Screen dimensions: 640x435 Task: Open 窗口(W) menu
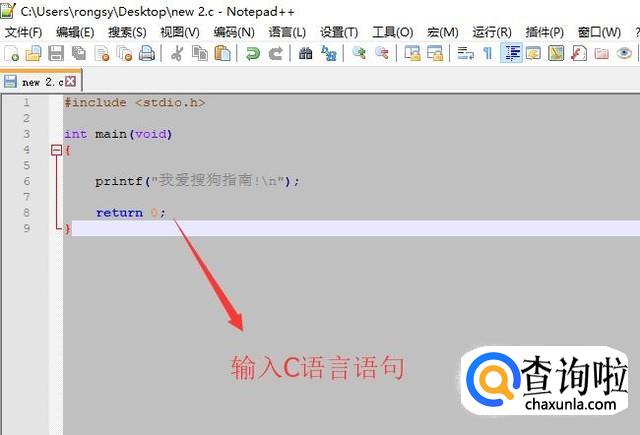point(599,32)
